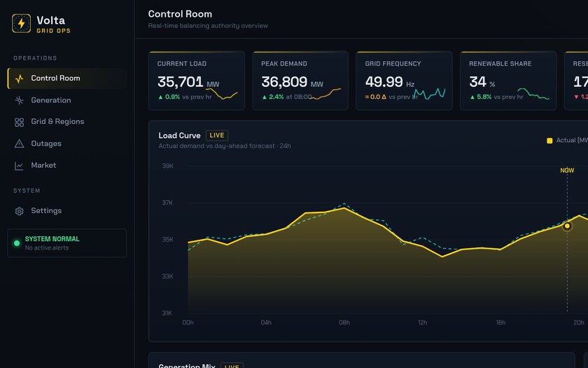588x368 pixels.
Task: Open the Settings gear icon
Action: pos(19,211)
